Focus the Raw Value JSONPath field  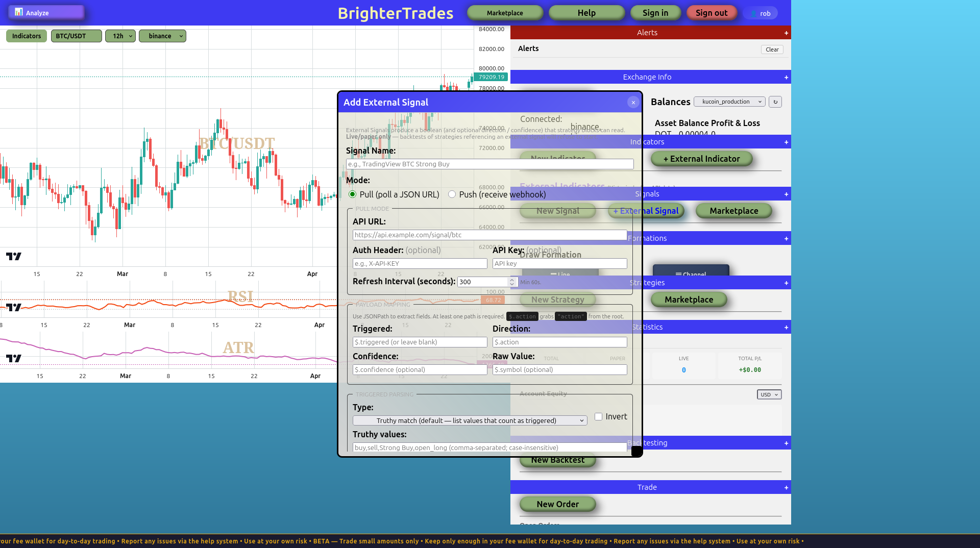tap(559, 370)
